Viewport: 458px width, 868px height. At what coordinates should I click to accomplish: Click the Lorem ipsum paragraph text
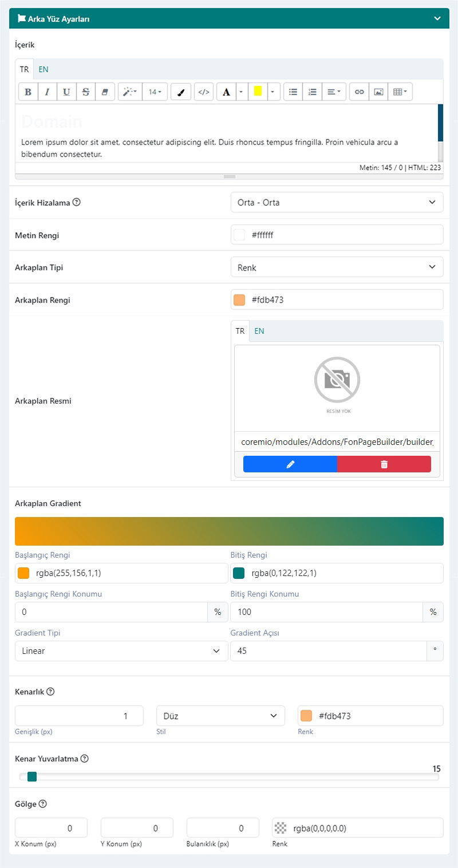pyautogui.click(x=210, y=148)
